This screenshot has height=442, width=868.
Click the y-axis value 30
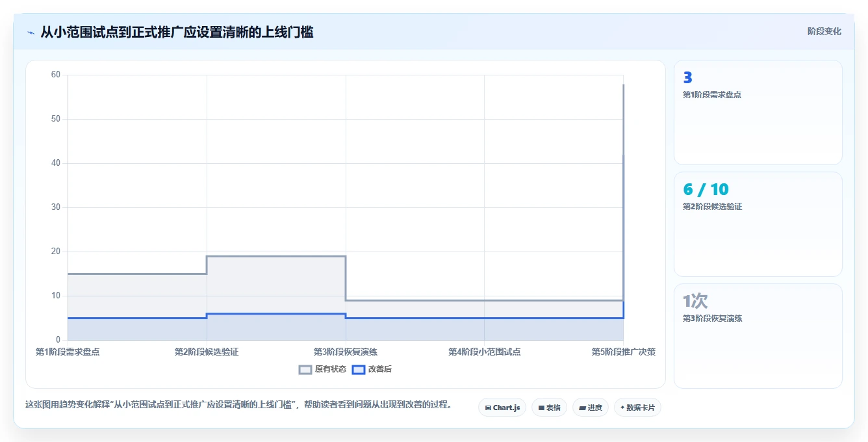click(x=55, y=207)
